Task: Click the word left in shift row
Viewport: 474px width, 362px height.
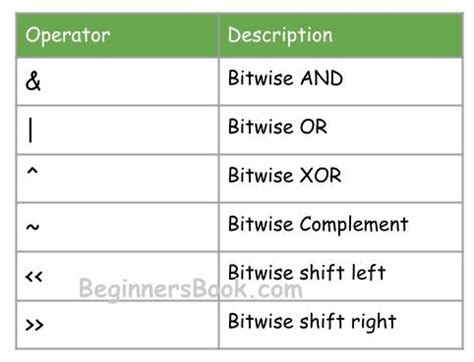Action: click(x=364, y=272)
